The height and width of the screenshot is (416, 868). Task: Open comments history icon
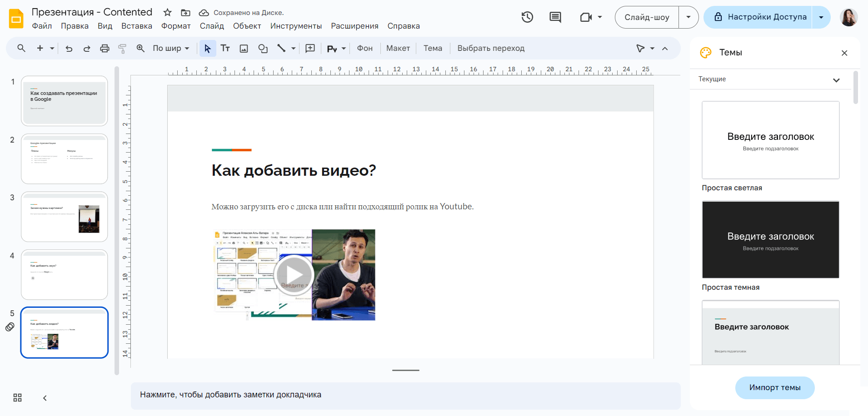(555, 17)
